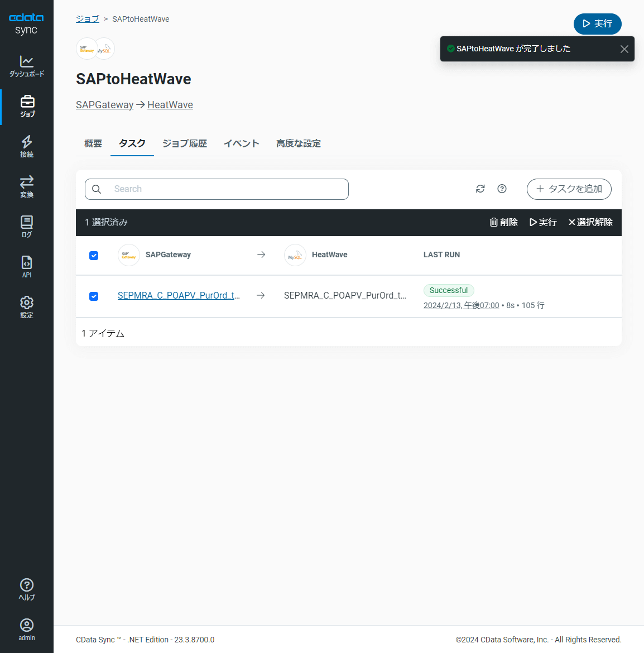Click the MySQL job header icon

(104, 49)
